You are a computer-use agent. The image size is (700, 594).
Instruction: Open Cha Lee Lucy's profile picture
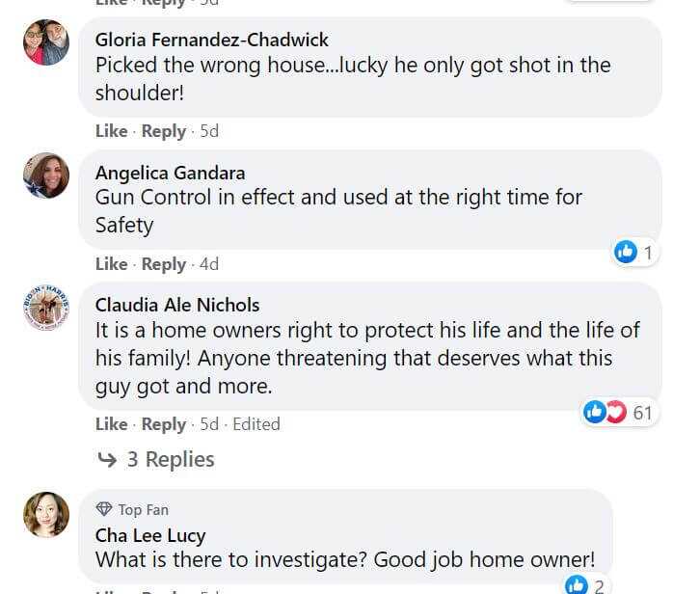click(46, 514)
